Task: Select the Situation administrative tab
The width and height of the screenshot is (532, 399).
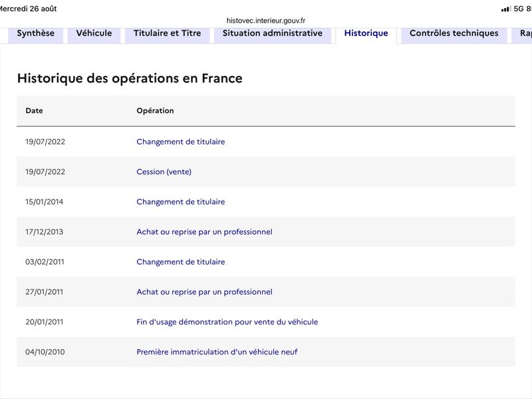Action: click(273, 33)
